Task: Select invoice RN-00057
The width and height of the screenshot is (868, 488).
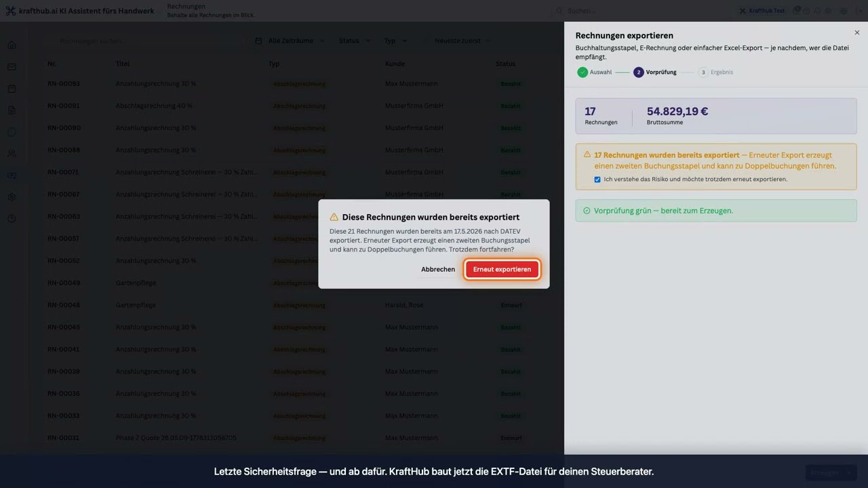Action: pyautogui.click(x=64, y=239)
